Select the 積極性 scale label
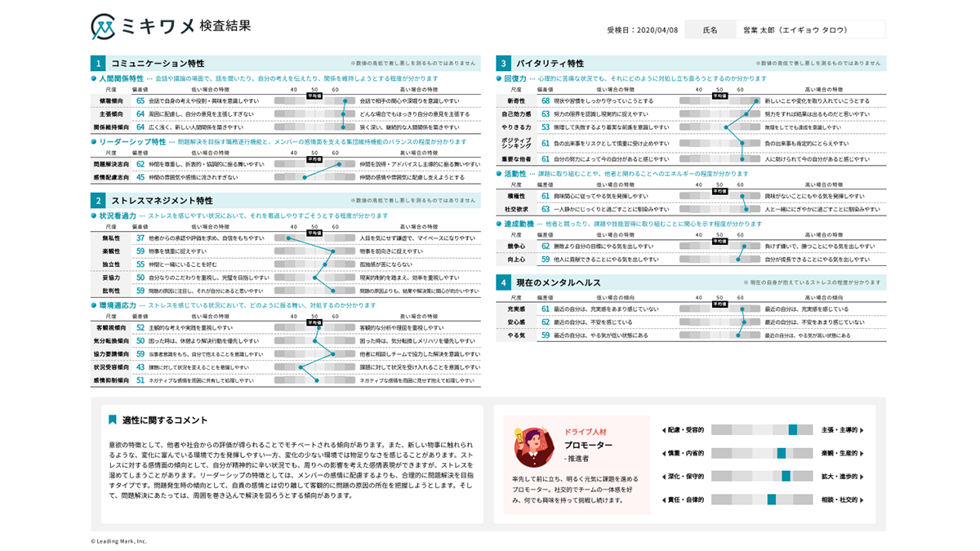 pos(516,196)
